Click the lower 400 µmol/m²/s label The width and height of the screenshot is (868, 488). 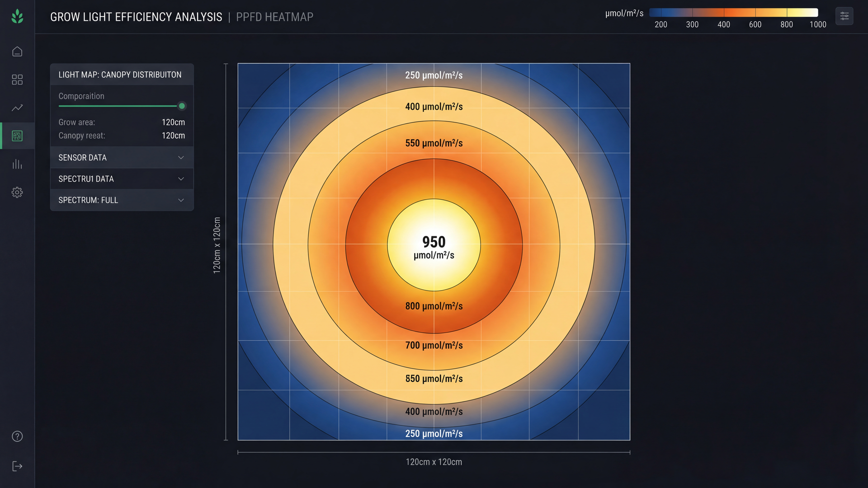click(x=434, y=412)
